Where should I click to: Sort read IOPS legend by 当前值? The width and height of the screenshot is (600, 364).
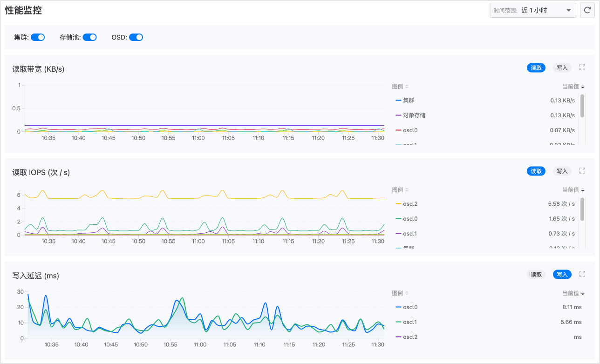(573, 190)
